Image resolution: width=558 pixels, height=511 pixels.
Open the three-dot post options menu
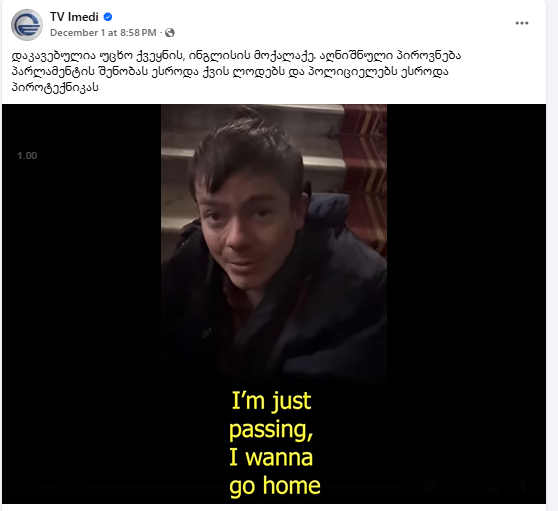(x=521, y=23)
